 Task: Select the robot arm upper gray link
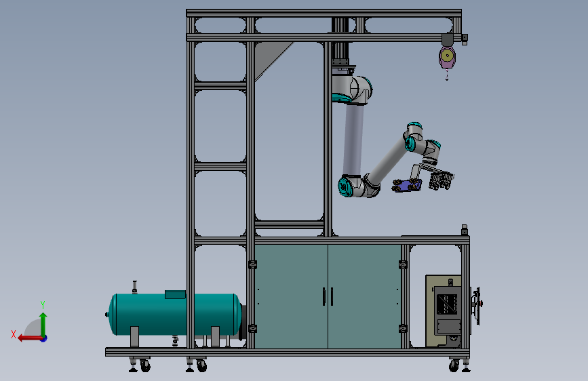pyautogui.click(x=354, y=140)
